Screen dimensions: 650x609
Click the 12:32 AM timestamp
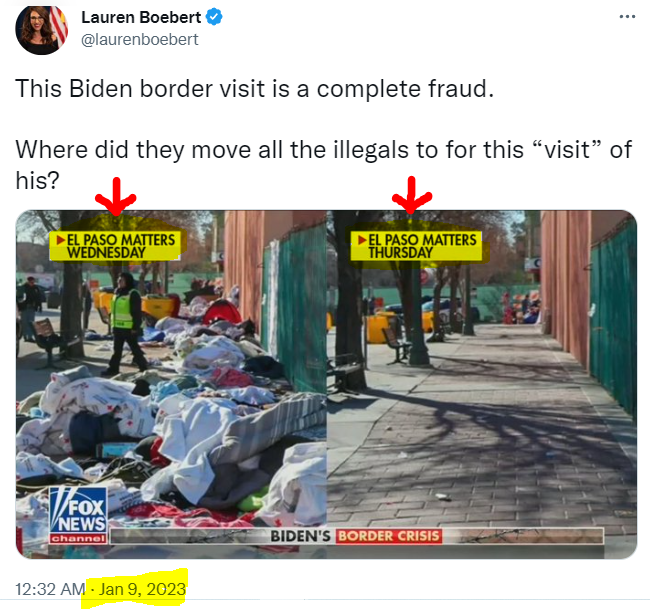(50, 589)
